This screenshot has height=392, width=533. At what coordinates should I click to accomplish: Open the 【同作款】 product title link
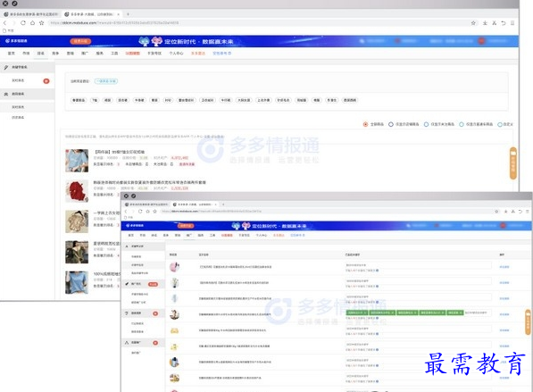[120, 152]
